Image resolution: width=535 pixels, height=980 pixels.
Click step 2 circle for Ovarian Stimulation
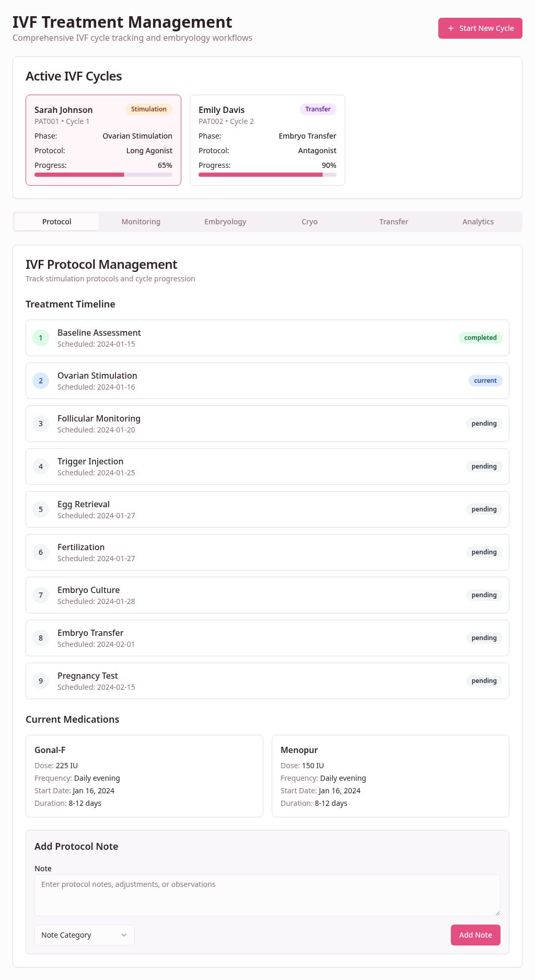pos(41,381)
